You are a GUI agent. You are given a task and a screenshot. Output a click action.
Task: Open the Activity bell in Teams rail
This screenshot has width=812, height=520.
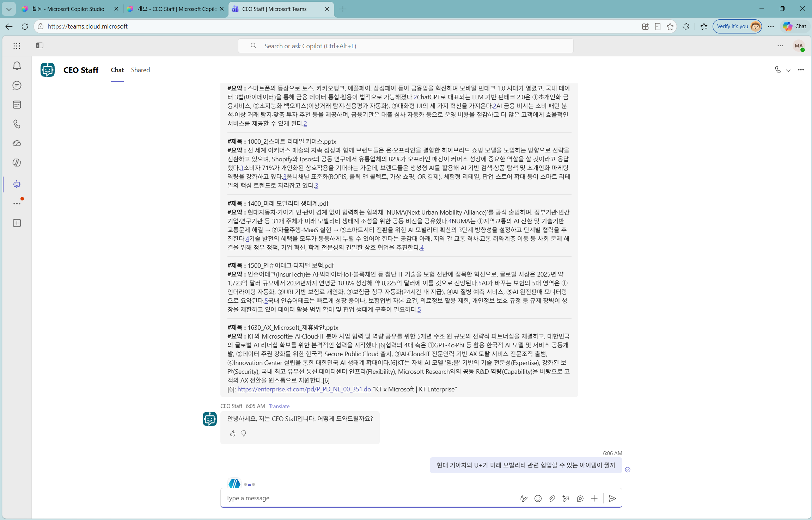pos(17,66)
